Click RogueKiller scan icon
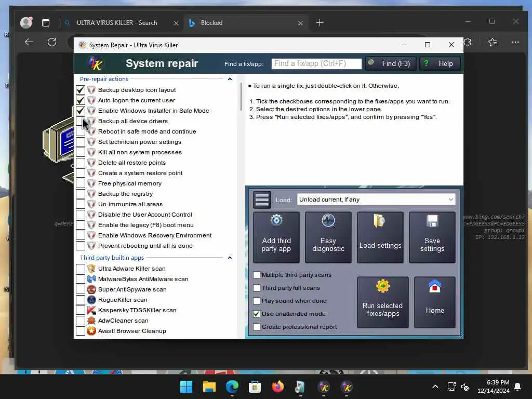Image resolution: width=532 pixels, height=399 pixels. (x=91, y=300)
